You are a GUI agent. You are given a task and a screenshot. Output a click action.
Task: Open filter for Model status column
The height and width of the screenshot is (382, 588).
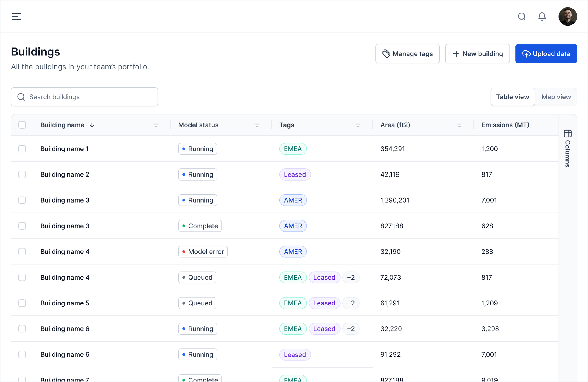click(x=257, y=125)
